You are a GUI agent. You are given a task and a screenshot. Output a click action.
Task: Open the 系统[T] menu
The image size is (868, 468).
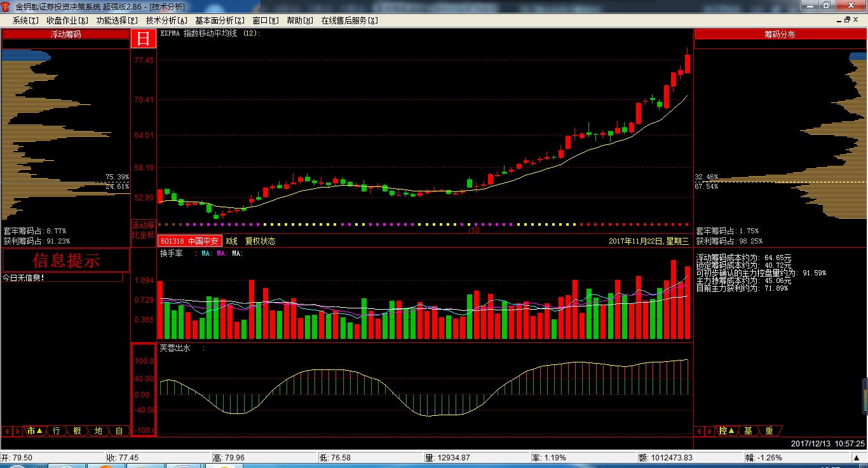click(x=25, y=20)
